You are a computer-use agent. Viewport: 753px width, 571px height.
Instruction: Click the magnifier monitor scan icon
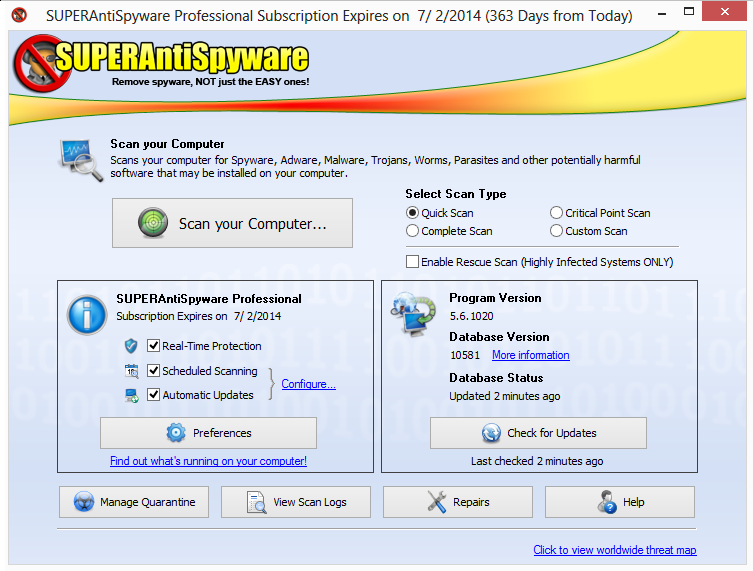click(81, 160)
